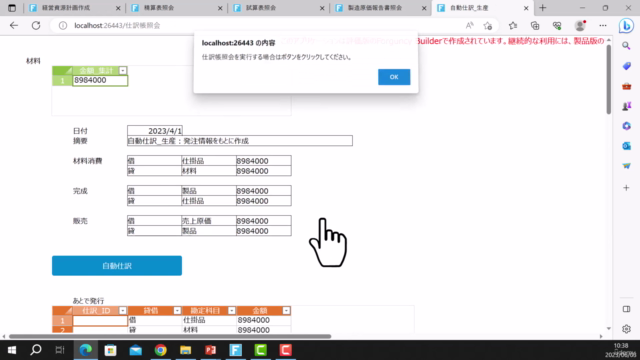
Task: Open the 金額_集計 column filter dropdown
Action: pos(123,71)
